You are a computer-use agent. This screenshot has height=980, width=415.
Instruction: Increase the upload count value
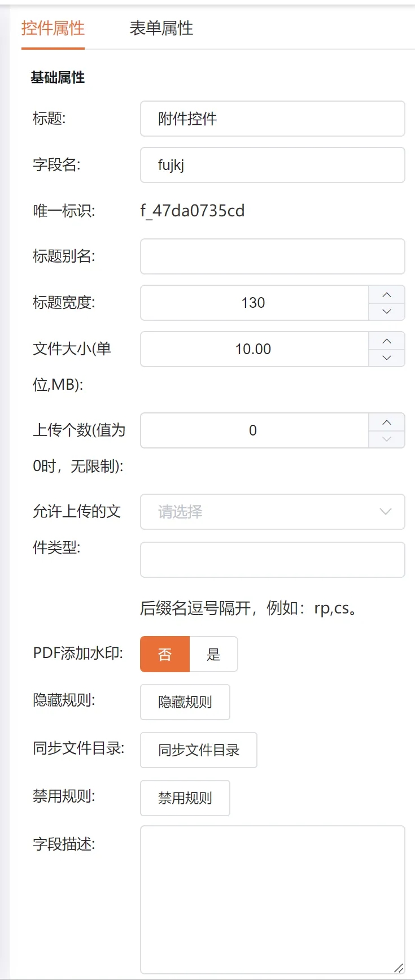[387, 423]
